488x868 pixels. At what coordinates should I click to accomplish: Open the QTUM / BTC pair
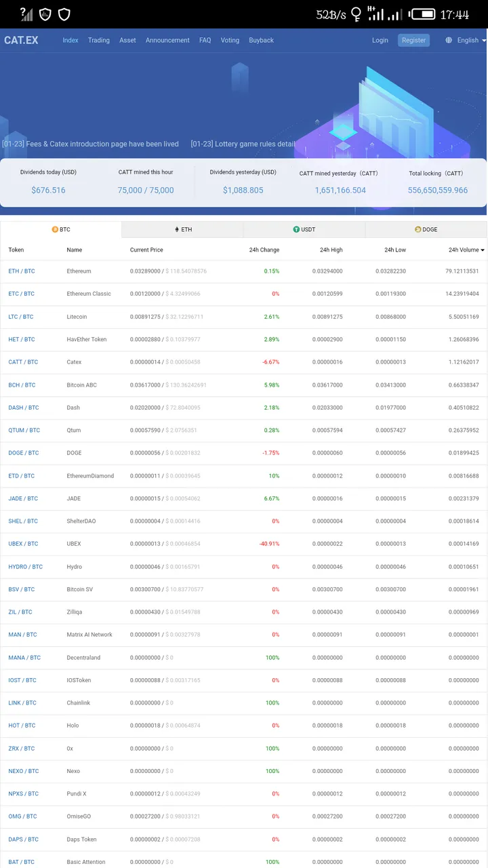pyautogui.click(x=24, y=430)
